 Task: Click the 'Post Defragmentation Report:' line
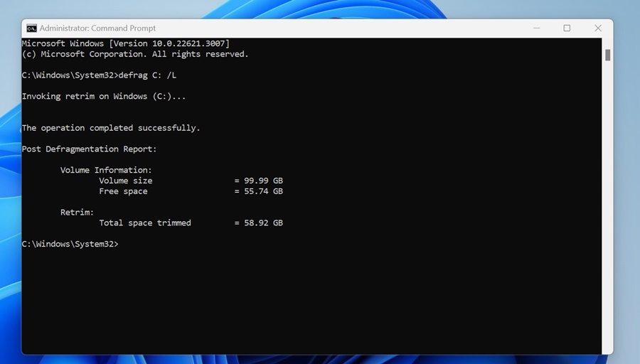coord(89,149)
